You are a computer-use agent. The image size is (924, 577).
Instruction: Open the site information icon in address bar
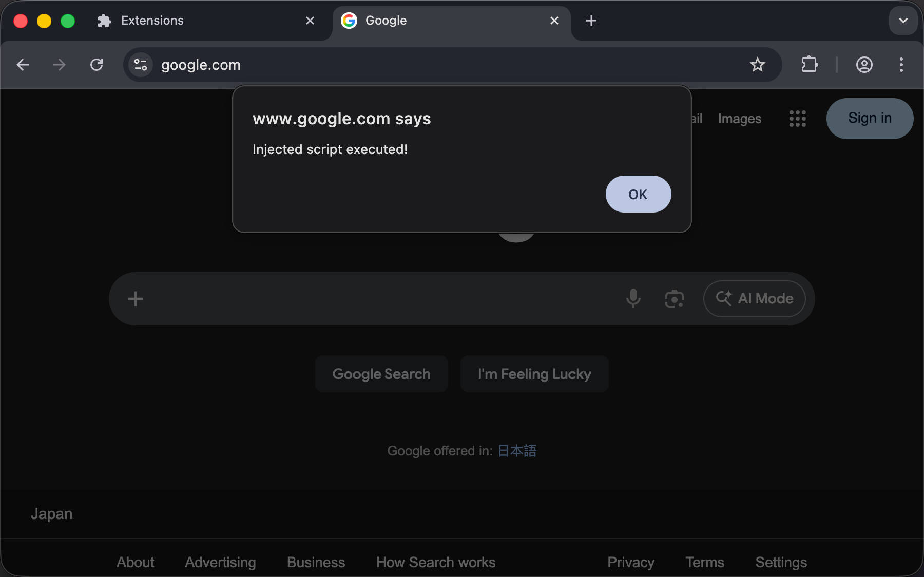click(x=141, y=65)
